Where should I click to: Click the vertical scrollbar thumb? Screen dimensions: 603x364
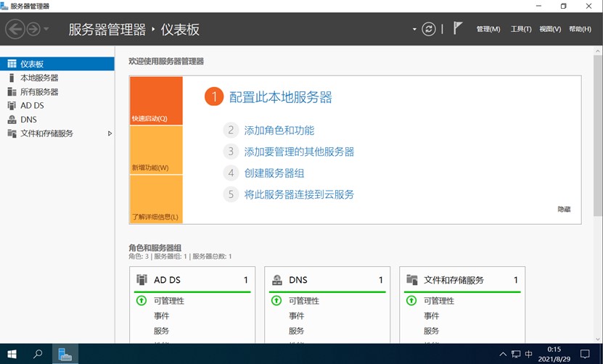click(598, 136)
